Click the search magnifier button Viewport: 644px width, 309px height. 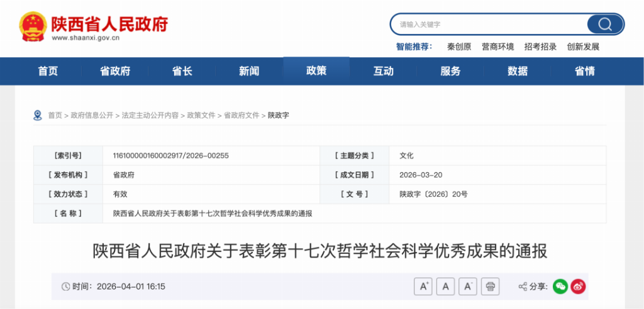[604, 24]
